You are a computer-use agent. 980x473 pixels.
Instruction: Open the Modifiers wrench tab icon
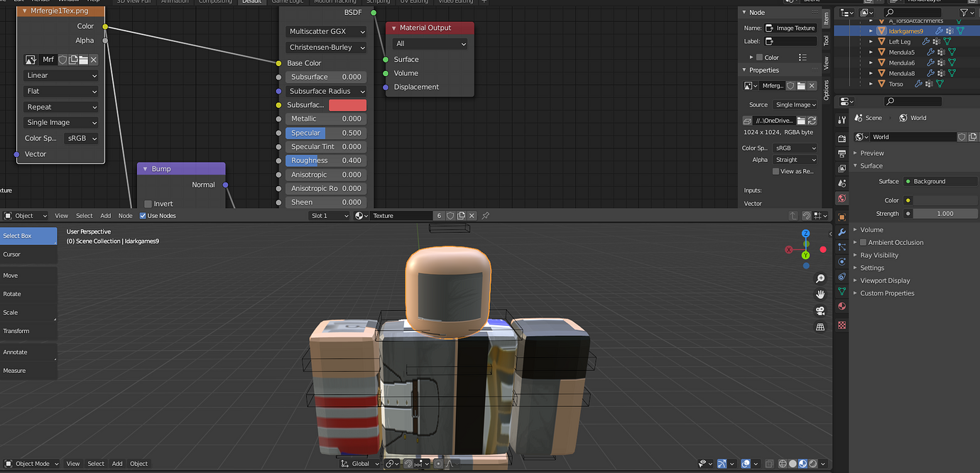click(x=842, y=232)
